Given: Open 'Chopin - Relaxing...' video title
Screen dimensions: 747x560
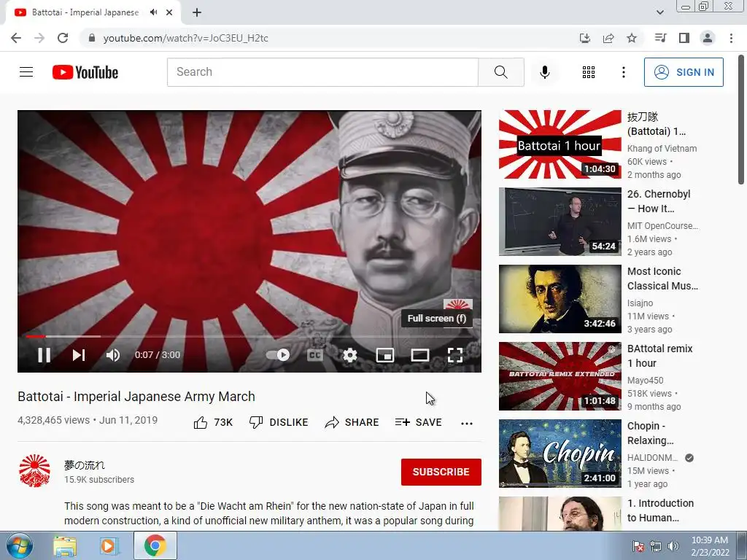Looking at the screenshot, I should [x=650, y=433].
